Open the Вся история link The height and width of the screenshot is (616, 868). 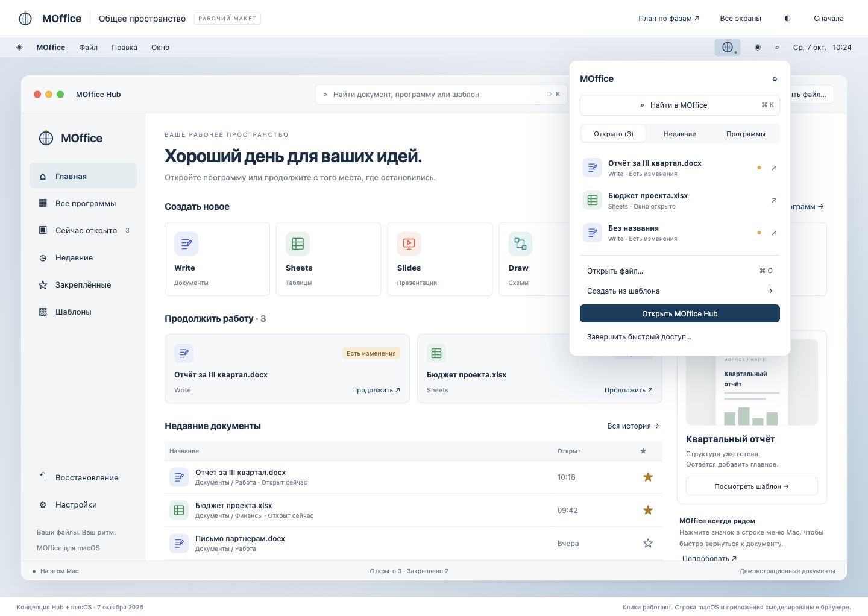pos(633,426)
